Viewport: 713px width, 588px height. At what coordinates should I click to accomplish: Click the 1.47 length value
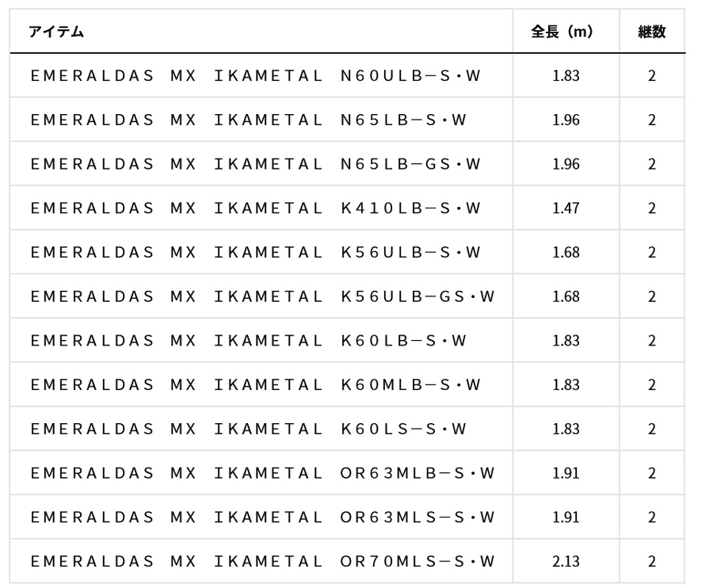point(566,209)
